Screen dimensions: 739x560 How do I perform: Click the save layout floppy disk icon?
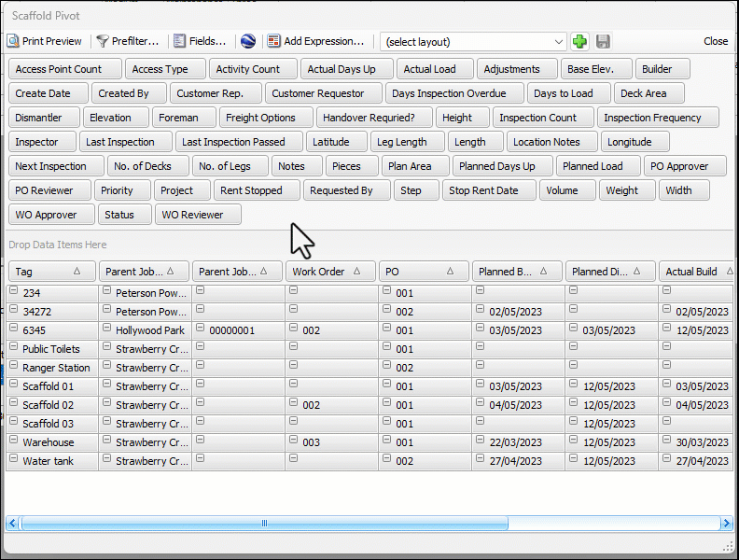coord(603,41)
